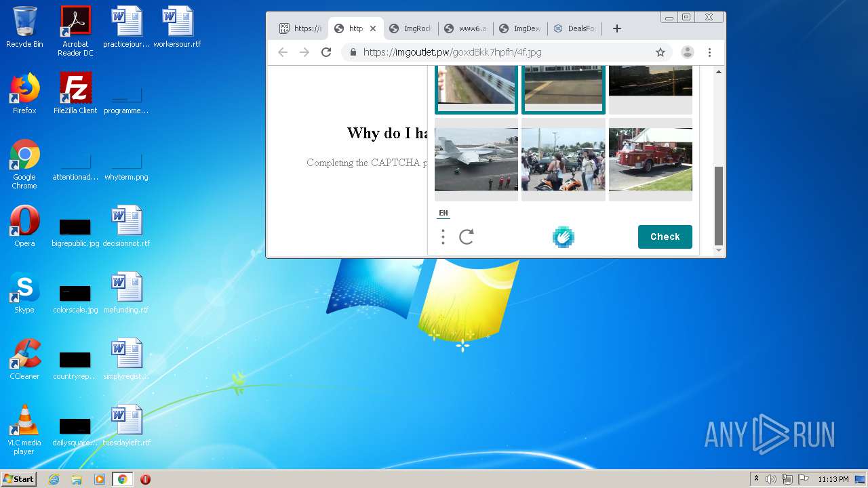The height and width of the screenshot is (488, 868).
Task: Close the active Chrome tab
Action: [x=373, y=28]
